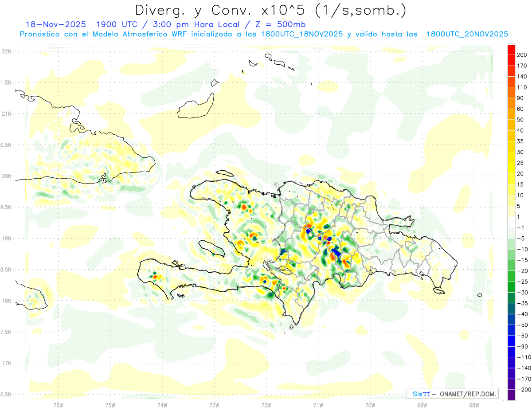Click the '1800UTC_18NOV2025' initialization text

301,34
